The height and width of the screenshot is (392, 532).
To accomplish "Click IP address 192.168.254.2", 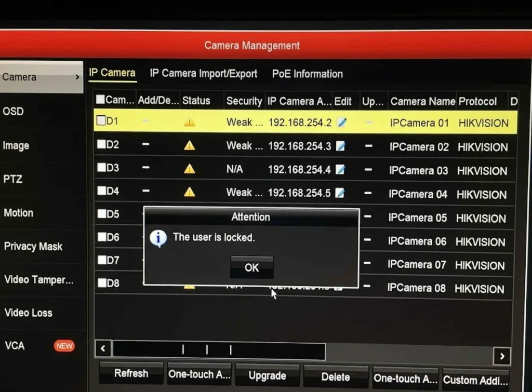I will 300,123.
